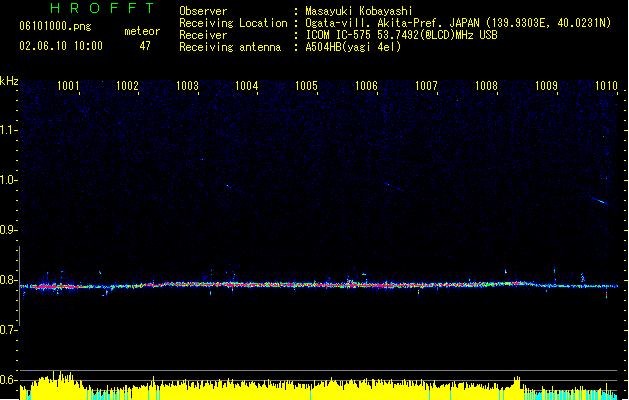This screenshot has height=400, width=629.
Task: Select the file name 06101000.png
Action: (55, 26)
